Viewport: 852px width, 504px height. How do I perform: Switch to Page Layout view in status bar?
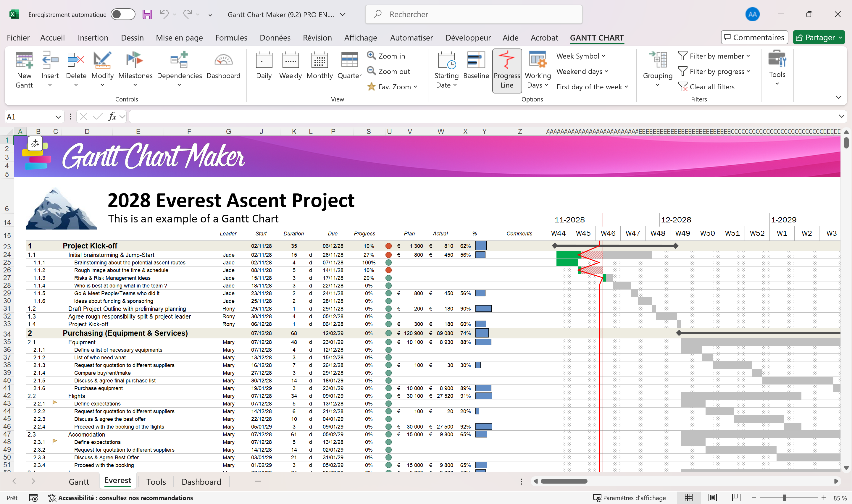pyautogui.click(x=712, y=497)
